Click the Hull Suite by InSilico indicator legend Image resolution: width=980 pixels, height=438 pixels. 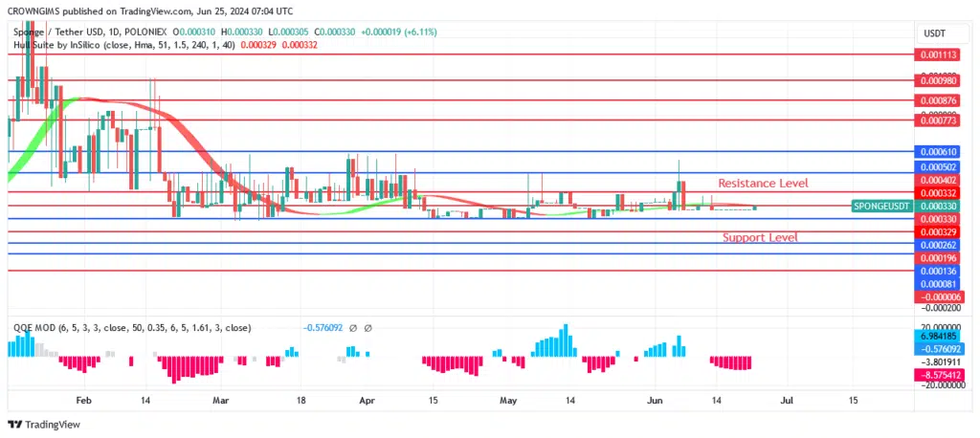click(x=124, y=45)
